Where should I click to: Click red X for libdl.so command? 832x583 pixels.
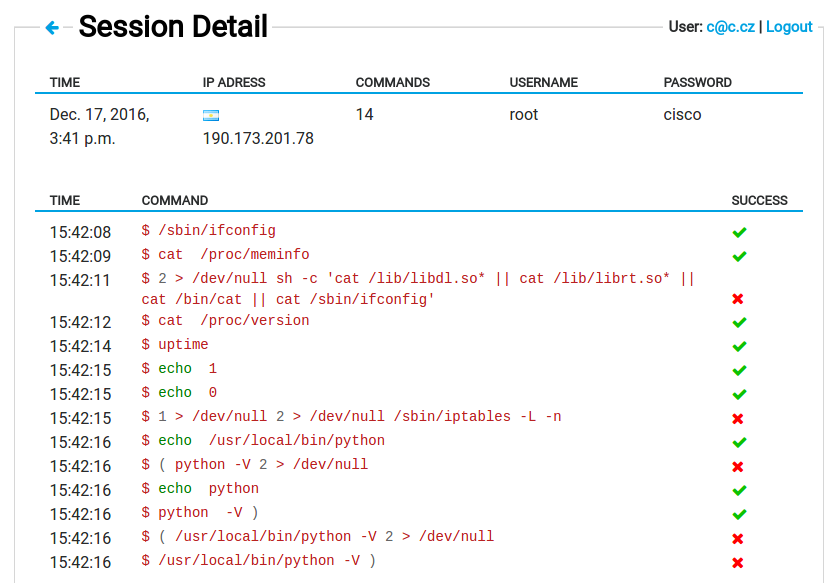(x=738, y=299)
